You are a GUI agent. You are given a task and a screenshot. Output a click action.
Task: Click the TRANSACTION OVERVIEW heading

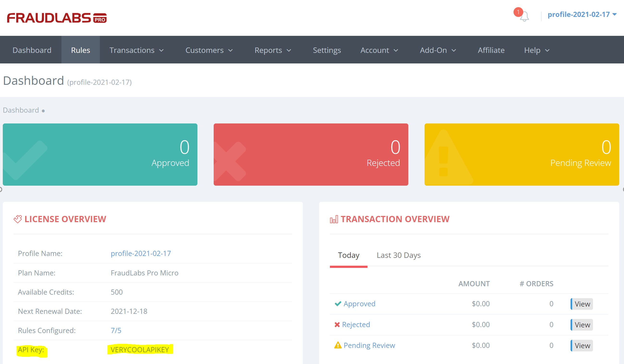(x=395, y=219)
